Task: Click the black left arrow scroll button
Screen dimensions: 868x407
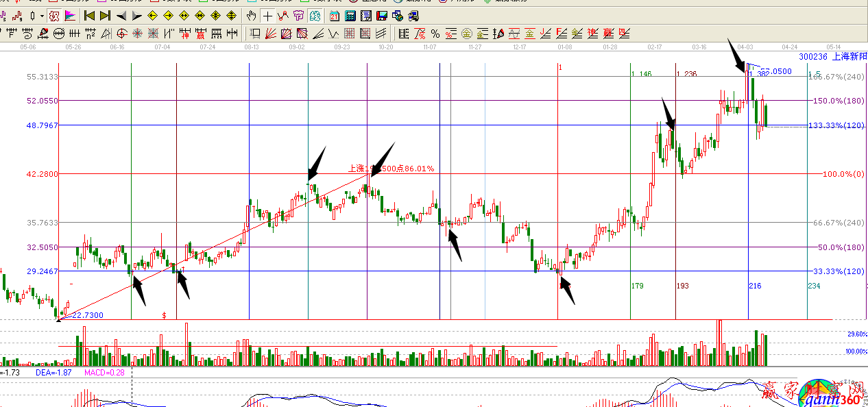Action: [x=121, y=16]
